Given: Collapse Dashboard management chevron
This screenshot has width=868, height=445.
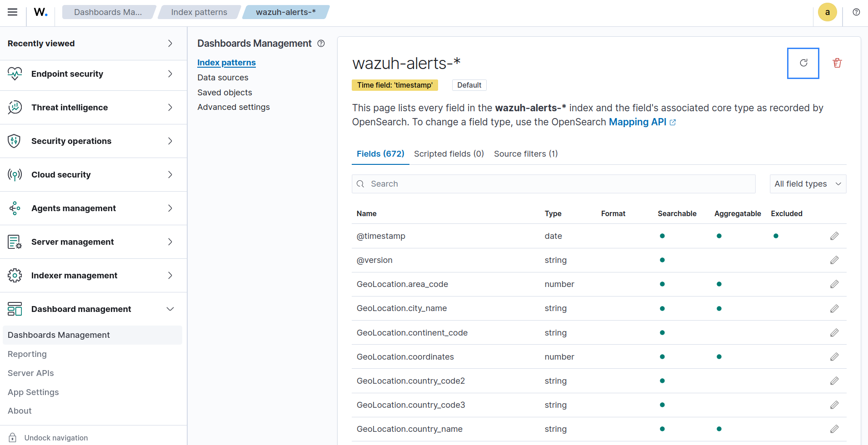Looking at the screenshot, I should 170,309.
